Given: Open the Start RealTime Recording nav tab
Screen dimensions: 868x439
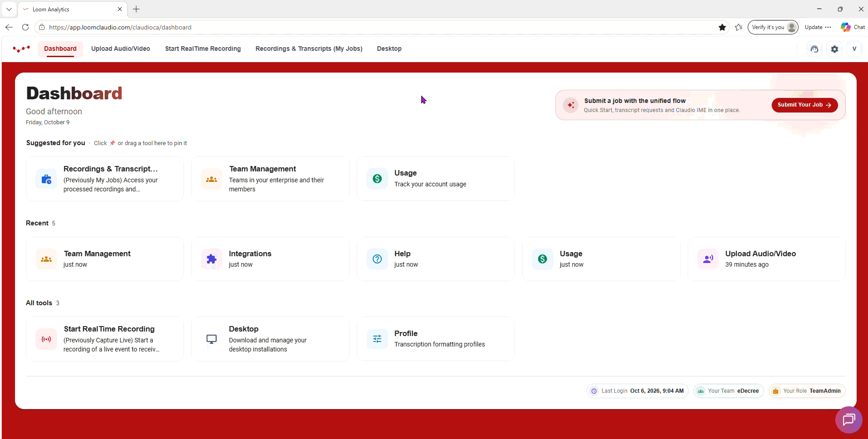Looking at the screenshot, I should point(203,49).
